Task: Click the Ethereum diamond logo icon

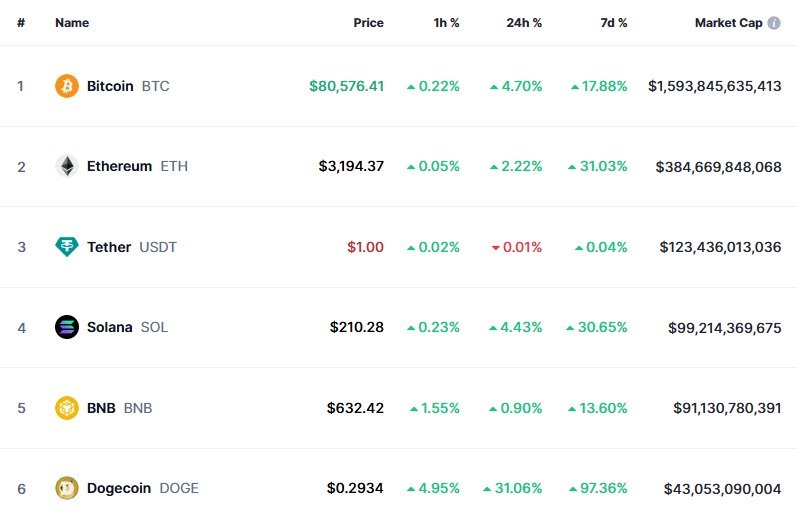Action: [x=67, y=166]
